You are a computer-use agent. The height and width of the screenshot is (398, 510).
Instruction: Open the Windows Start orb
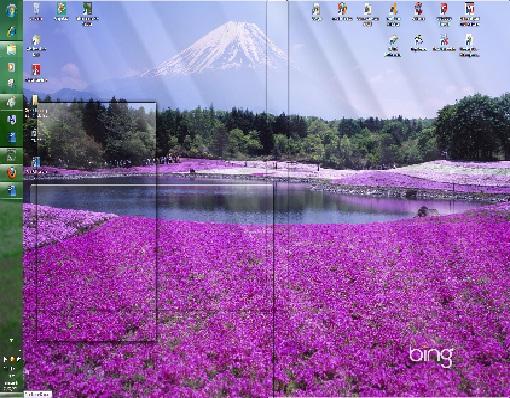pos(11,11)
